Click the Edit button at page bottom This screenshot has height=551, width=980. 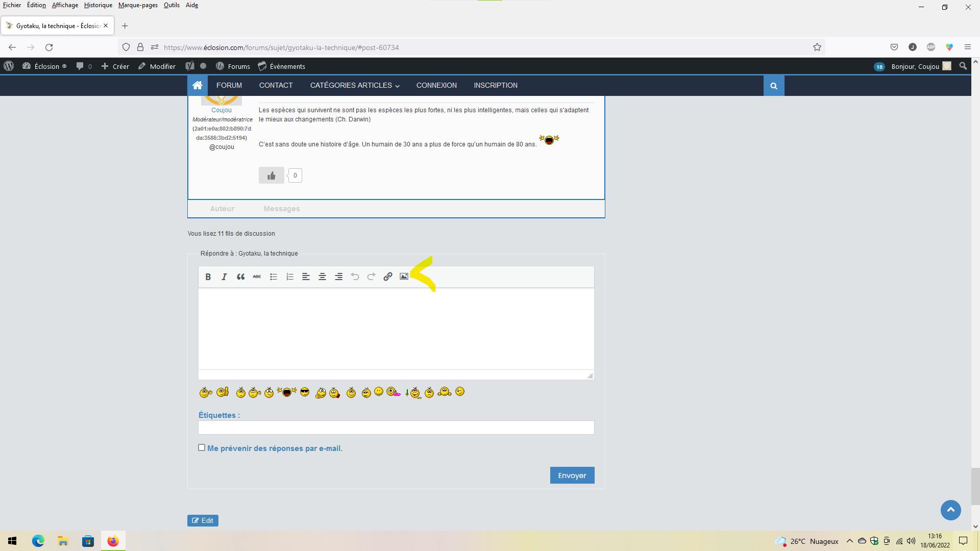click(203, 520)
